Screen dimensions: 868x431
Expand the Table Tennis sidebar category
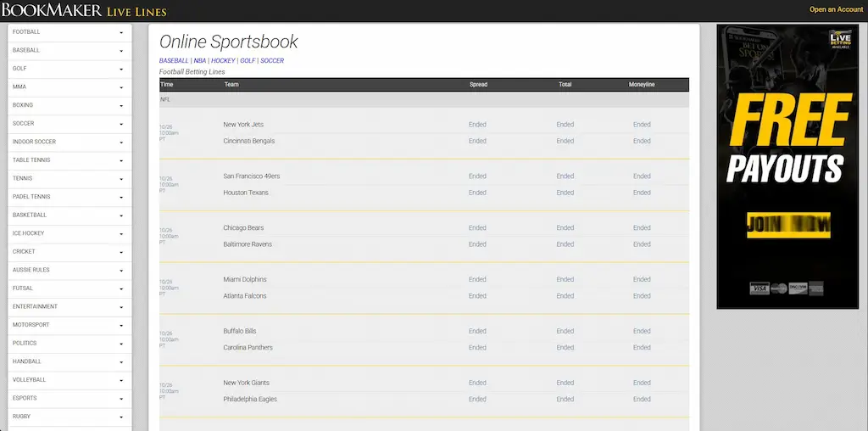70,160
